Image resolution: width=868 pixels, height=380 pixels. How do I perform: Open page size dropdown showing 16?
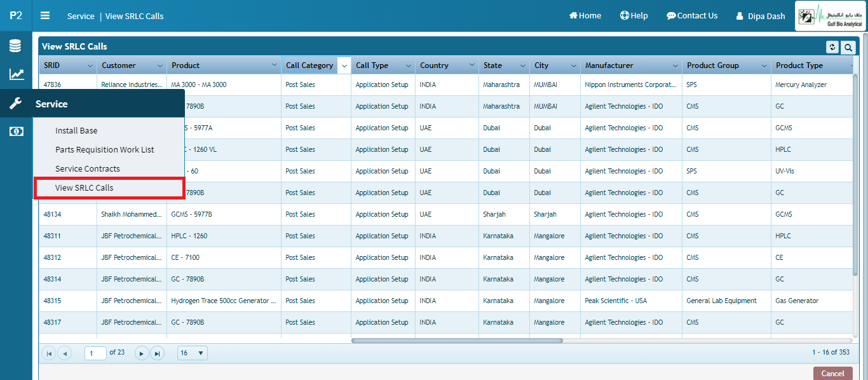click(193, 353)
